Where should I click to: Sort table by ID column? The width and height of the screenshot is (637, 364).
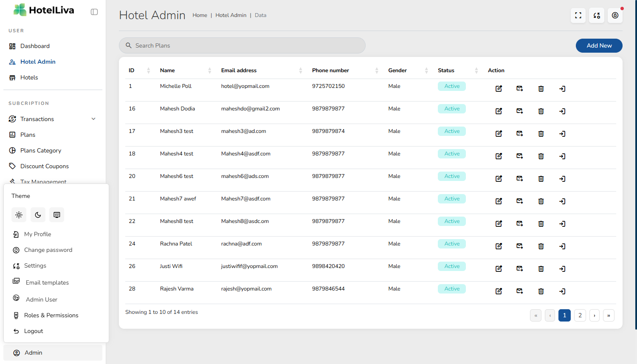tap(148, 71)
